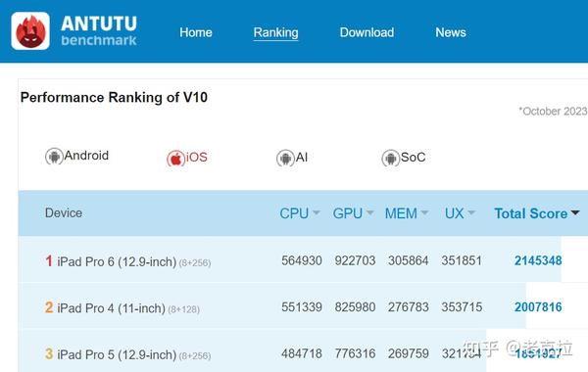588x372 pixels.
Task: Click the ANTUTU benchmark wordmark
Action: tap(99, 31)
